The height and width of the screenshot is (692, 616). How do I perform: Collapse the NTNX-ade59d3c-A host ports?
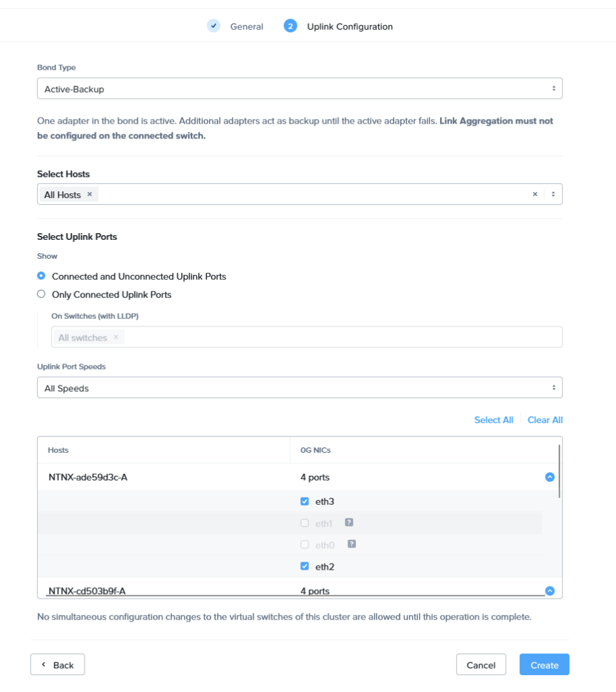coord(550,477)
